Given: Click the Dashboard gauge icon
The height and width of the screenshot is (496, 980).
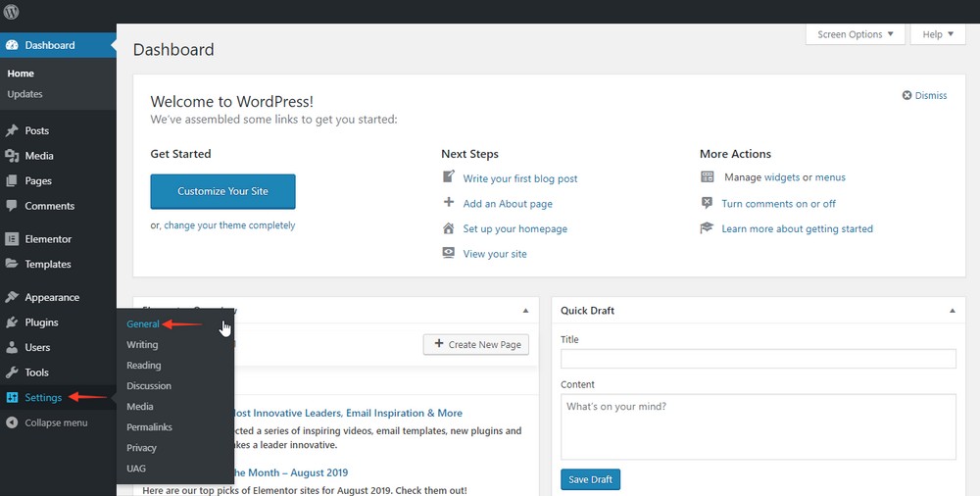Looking at the screenshot, I should [x=11, y=45].
